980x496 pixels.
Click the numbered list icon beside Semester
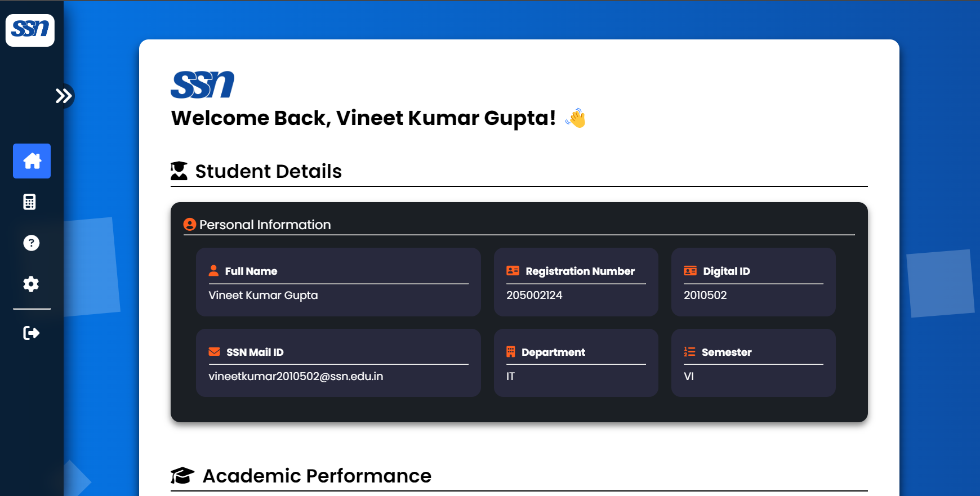click(x=689, y=351)
